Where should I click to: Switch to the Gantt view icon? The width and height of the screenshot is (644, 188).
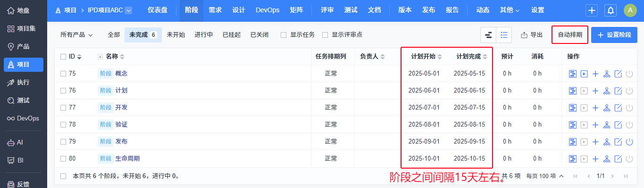point(489,34)
